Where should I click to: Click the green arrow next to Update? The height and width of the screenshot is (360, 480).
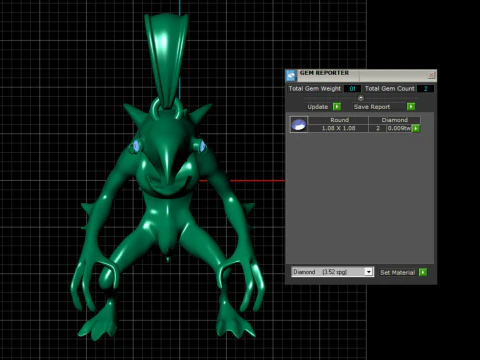337,107
